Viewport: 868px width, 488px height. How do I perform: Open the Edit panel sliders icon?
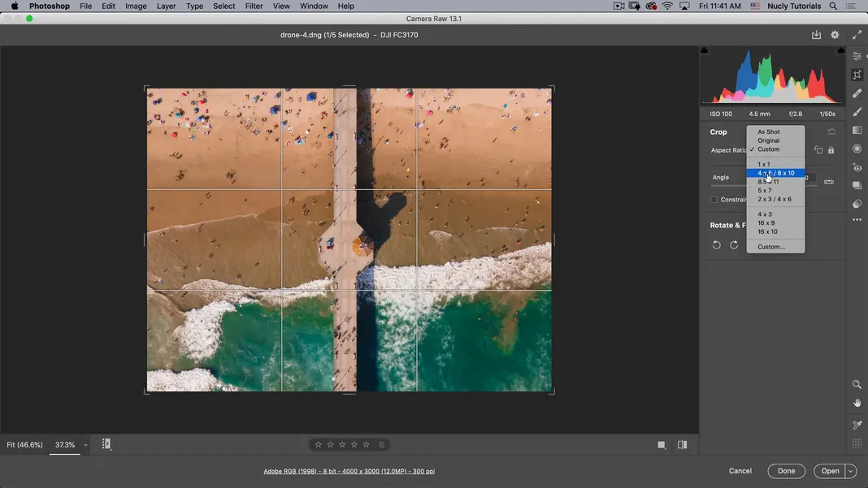(x=857, y=57)
